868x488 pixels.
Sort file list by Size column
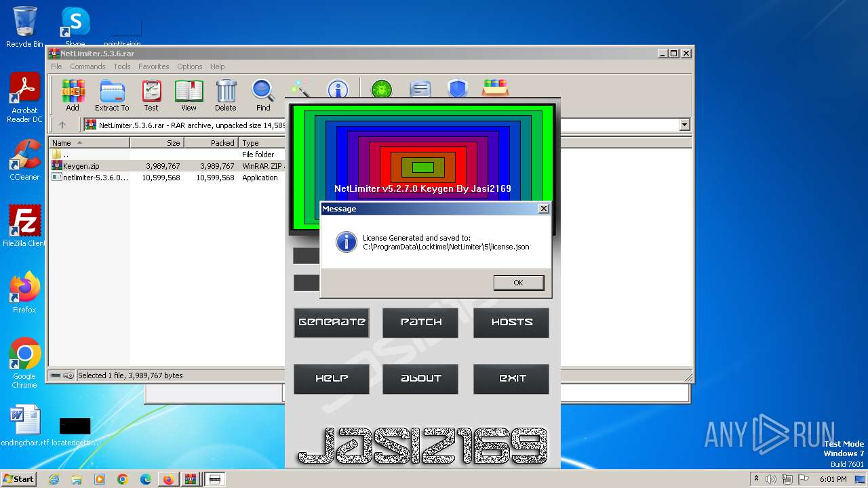click(157, 143)
